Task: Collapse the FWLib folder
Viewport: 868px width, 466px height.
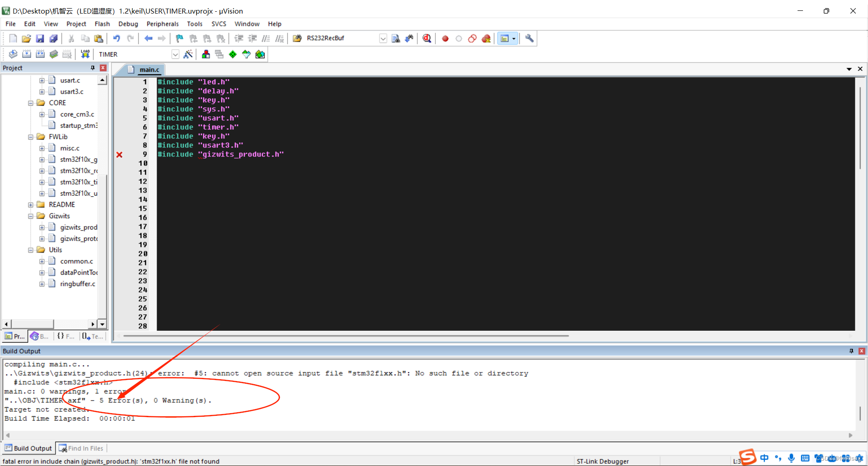Action: pos(31,137)
